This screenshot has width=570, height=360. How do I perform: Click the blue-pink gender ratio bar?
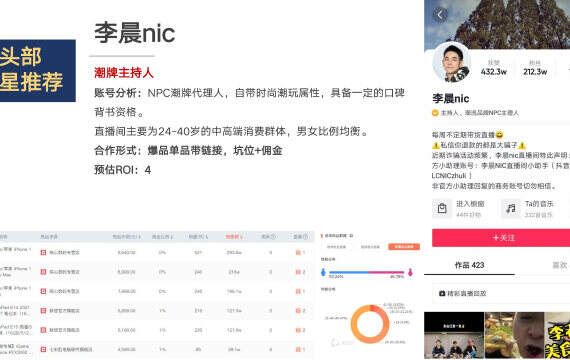coord(366,272)
